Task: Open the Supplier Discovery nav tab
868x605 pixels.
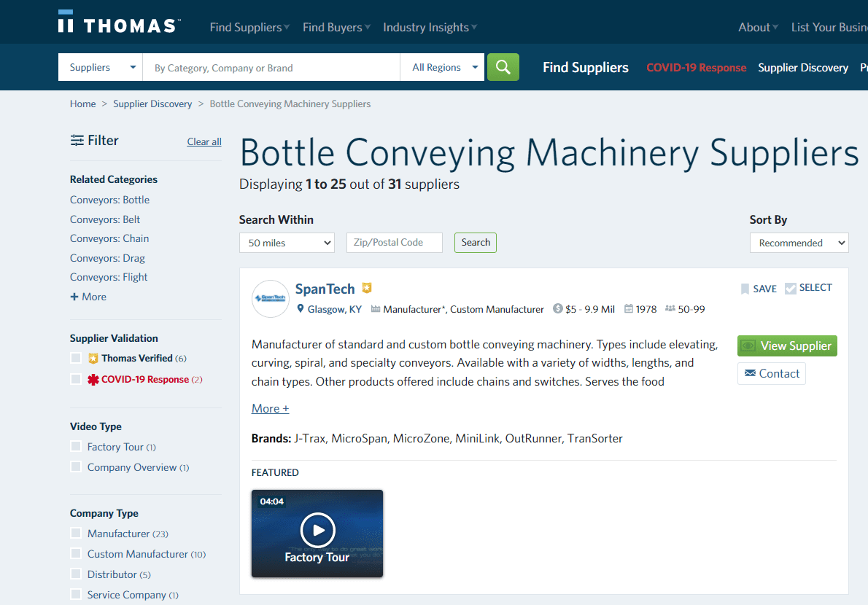Action: [x=802, y=68]
